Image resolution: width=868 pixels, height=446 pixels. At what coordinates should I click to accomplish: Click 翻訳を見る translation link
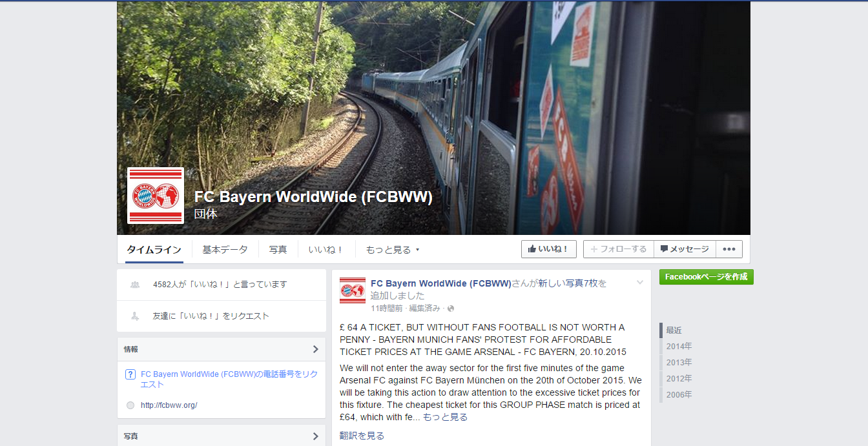click(362, 436)
